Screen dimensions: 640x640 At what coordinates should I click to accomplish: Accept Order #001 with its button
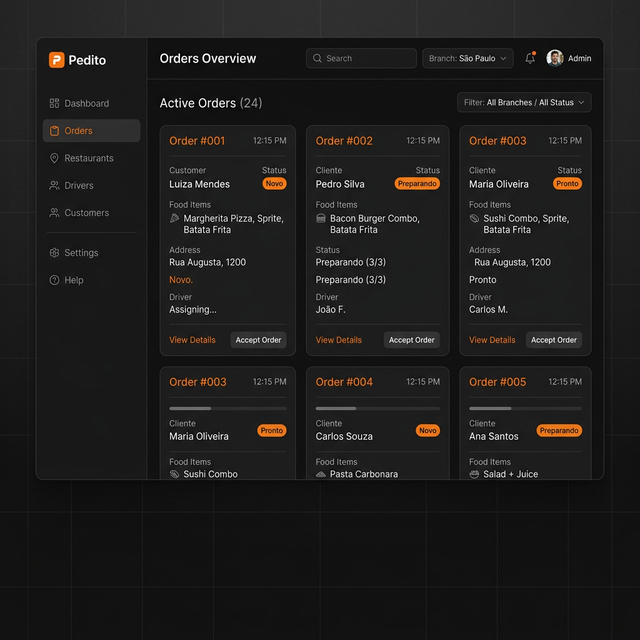pyautogui.click(x=258, y=340)
